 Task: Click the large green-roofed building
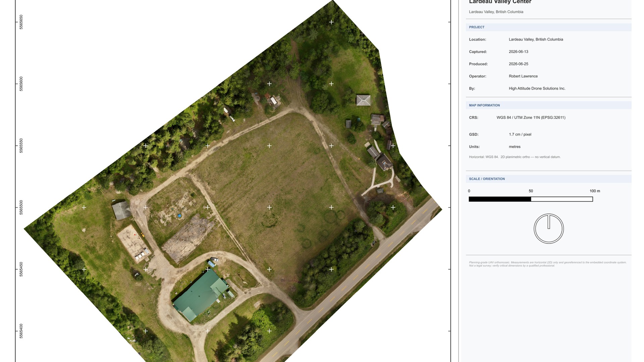click(x=201, y=295)
